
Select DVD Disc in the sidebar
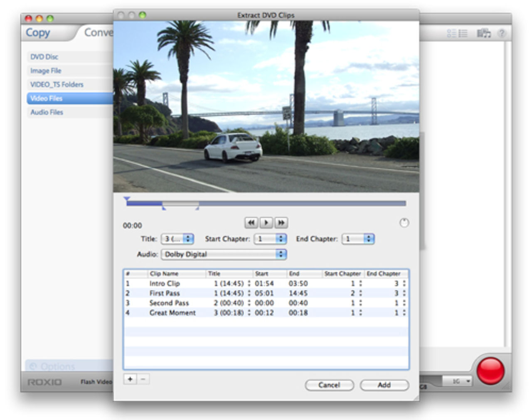pos(44,57)
